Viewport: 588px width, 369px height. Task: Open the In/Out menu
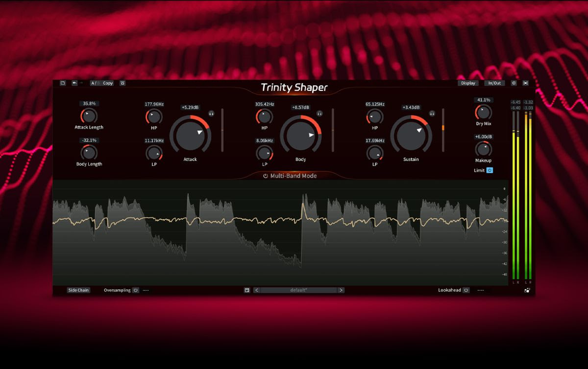point(494,83)
